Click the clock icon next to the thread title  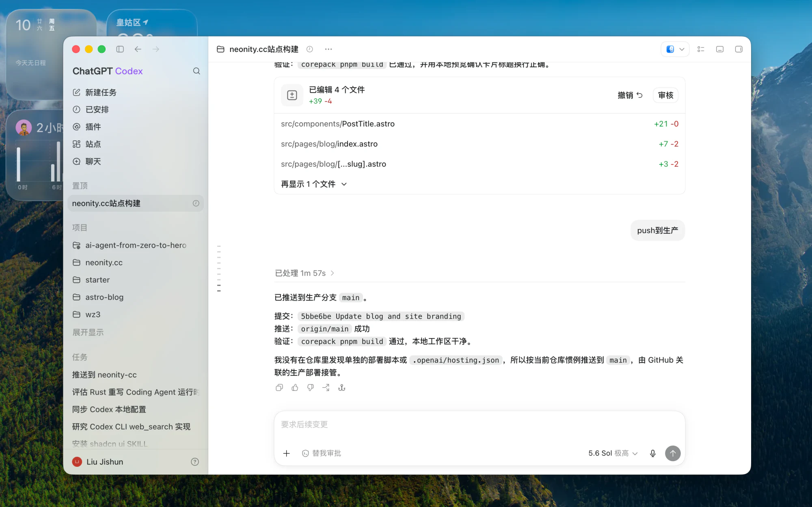[309, 49]
